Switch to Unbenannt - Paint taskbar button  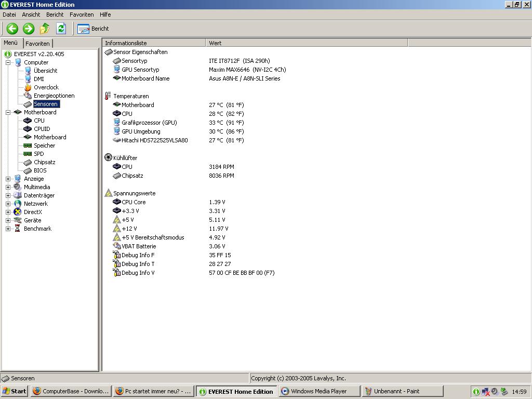(403, 391)
